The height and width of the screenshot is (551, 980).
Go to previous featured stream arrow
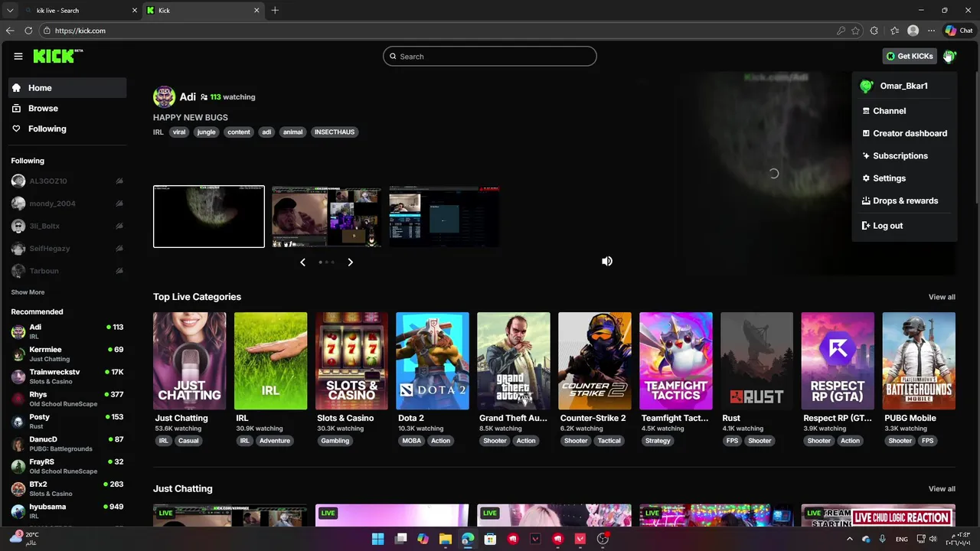(x=302, y=262)
